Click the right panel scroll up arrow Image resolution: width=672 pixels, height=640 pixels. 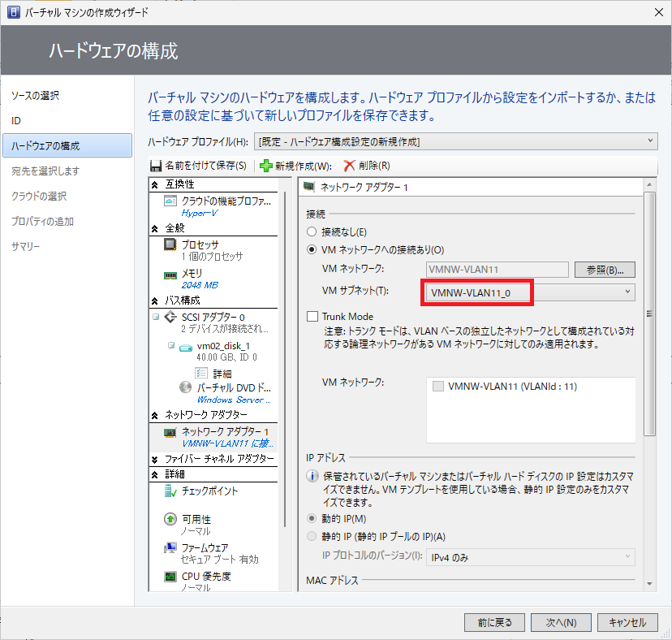650,184
